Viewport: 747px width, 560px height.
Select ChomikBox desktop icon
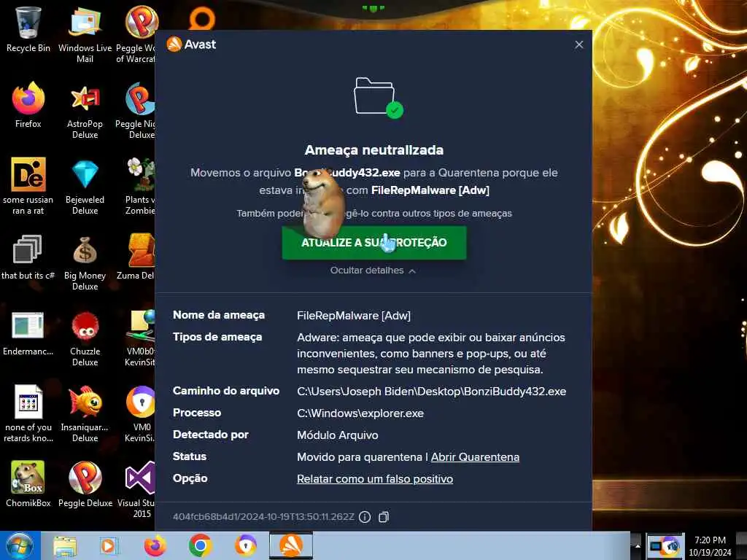pyautogui.click(x=28, y=484)
